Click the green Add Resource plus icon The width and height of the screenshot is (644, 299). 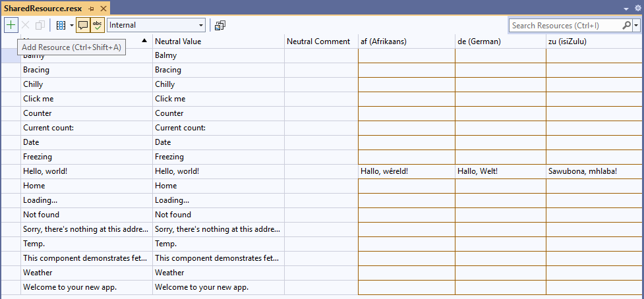click(11, 25)
